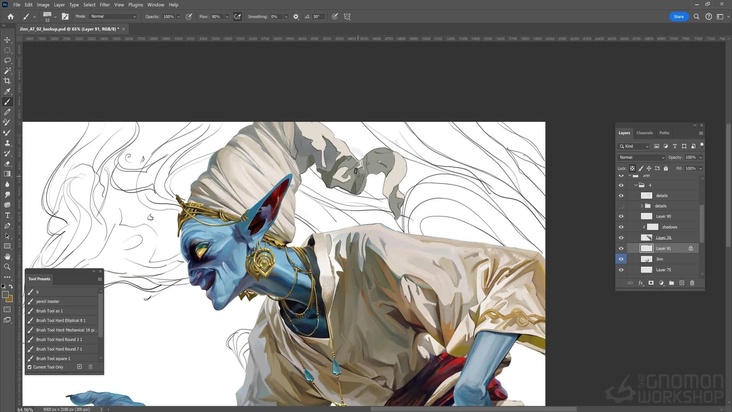Show the hidden details group

pyautogui.click(x=621, y=206)
